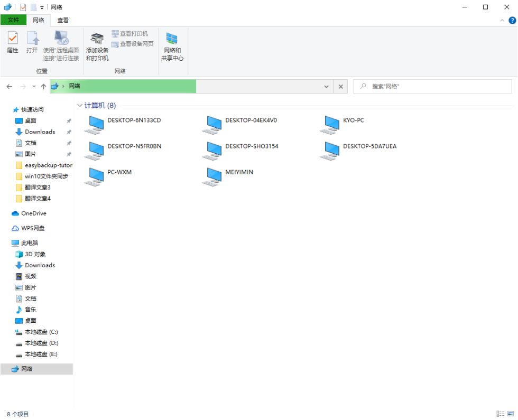Screen dimensions: 518x420
Task: Click the address bar path 网络
Action: (x=75, y=86)
